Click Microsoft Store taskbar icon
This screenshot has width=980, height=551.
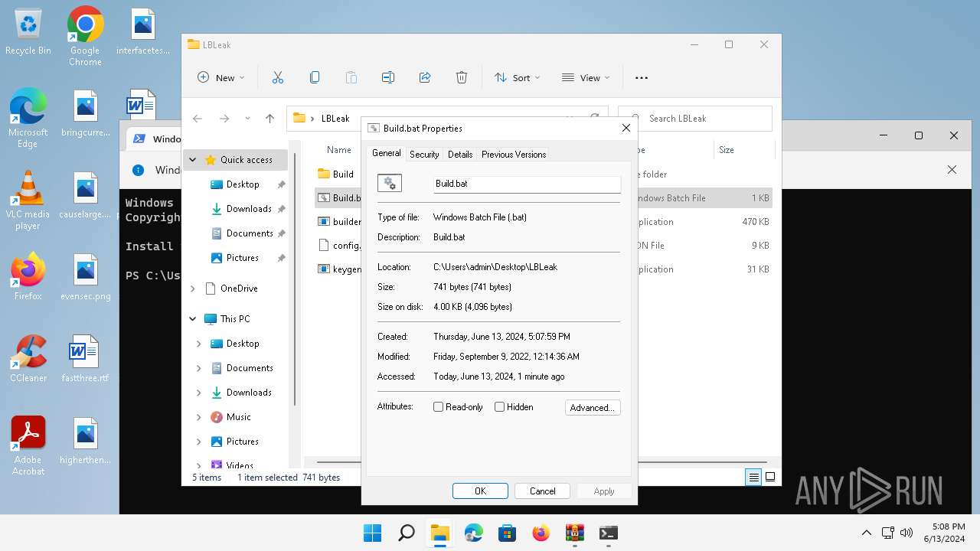(508, 533)
